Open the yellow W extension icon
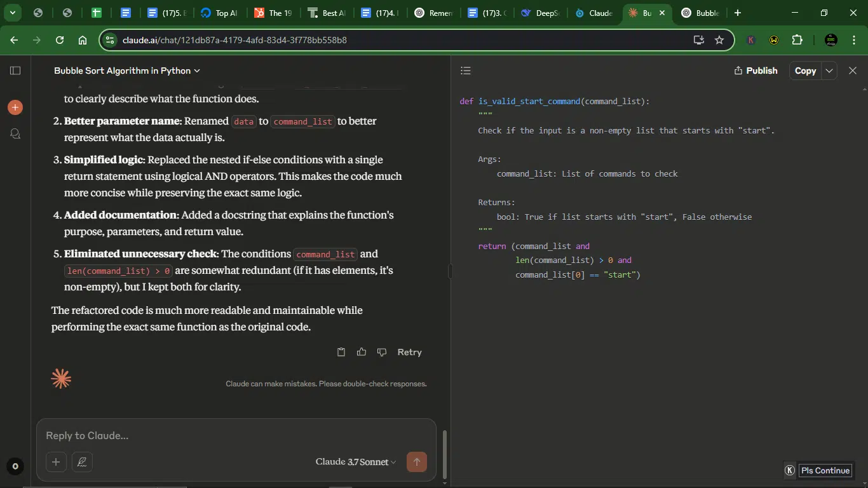 coord(774,40)
